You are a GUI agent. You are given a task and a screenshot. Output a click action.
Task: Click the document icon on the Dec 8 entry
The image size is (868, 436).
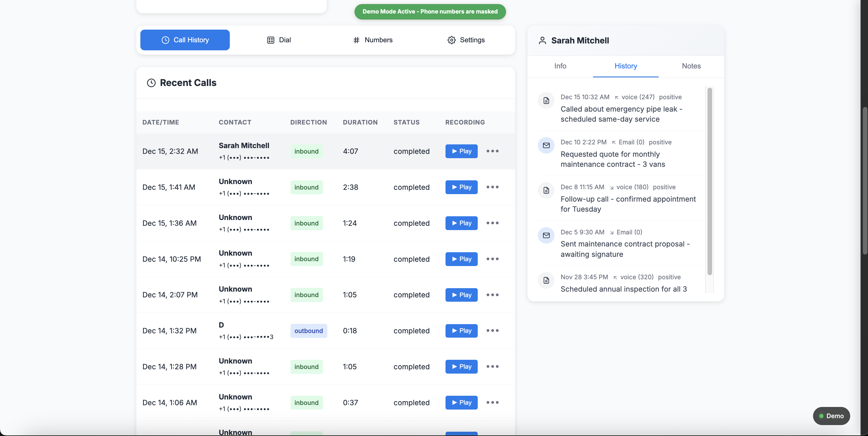point(546,190)
